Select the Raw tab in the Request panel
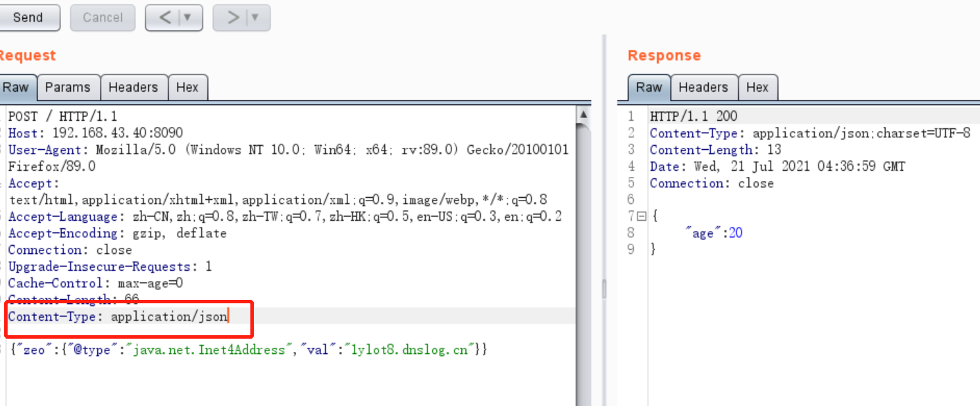The height and width of the screenshot is (406, 980). (17, 87)
